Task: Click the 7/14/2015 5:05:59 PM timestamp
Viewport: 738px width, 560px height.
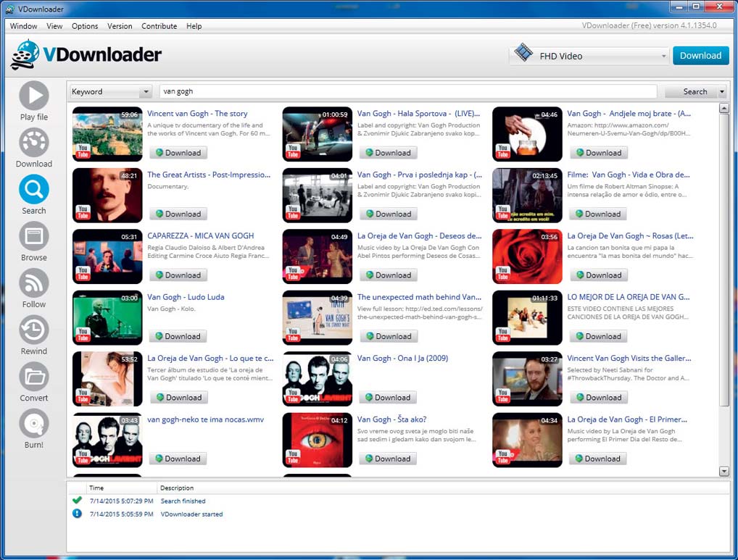Action: (122, 514)
